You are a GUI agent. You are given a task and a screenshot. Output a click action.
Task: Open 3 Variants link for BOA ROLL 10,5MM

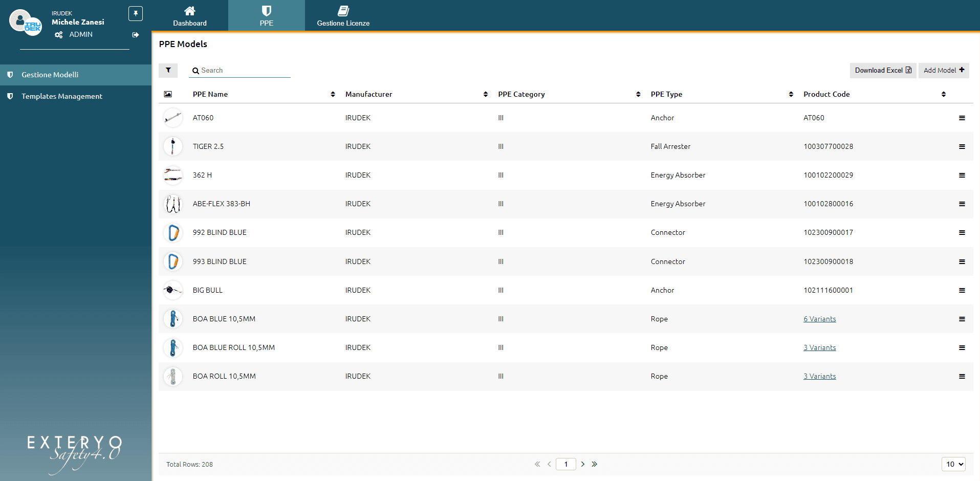coord(819,376)
